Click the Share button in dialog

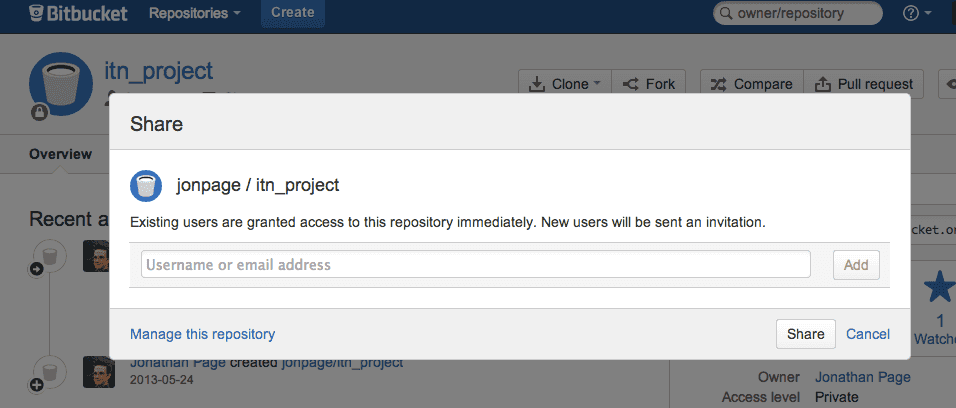[x=805, y=334]
